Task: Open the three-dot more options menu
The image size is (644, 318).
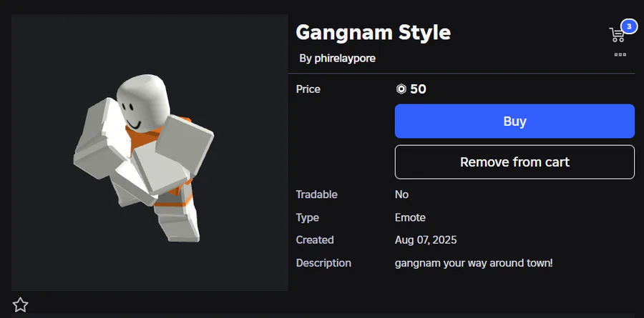Action: (x=620, y=54)
